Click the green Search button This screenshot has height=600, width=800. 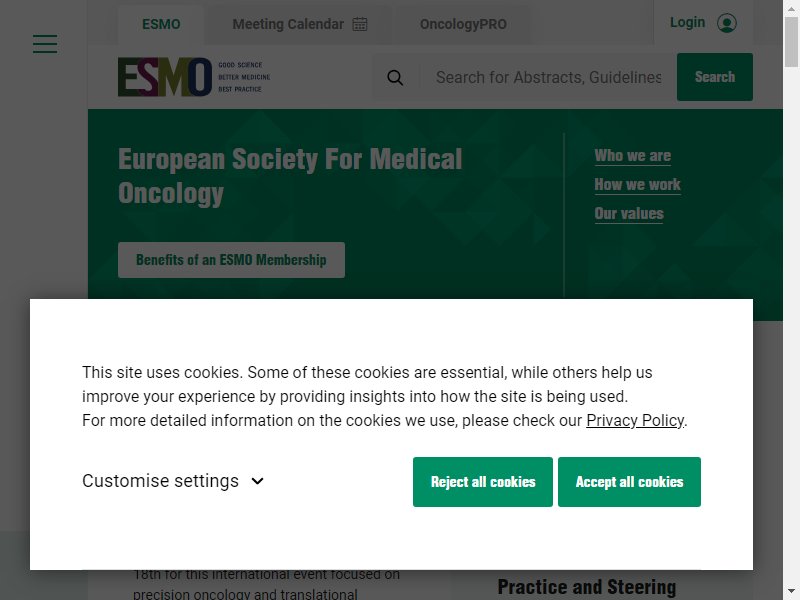point(714,77)
